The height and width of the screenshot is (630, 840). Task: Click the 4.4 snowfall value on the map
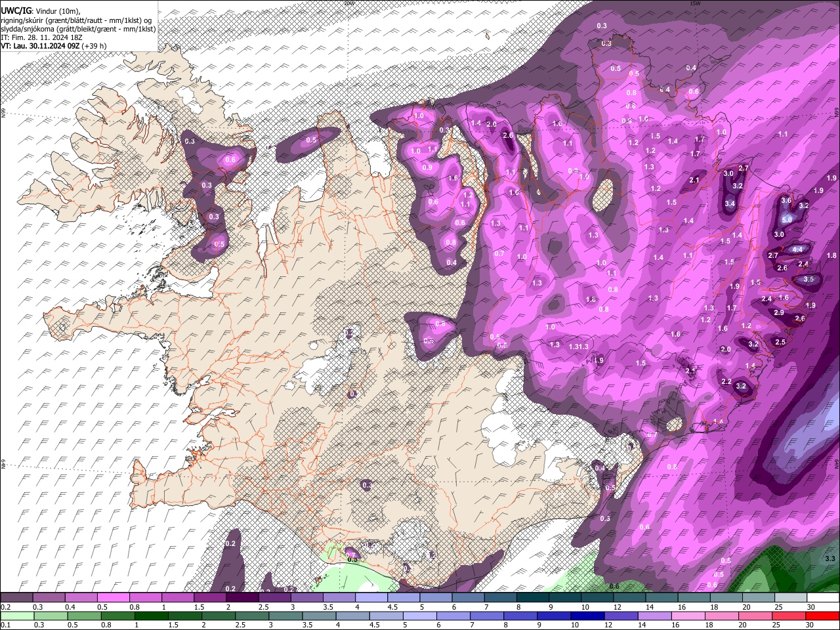[x=797, y=249]
